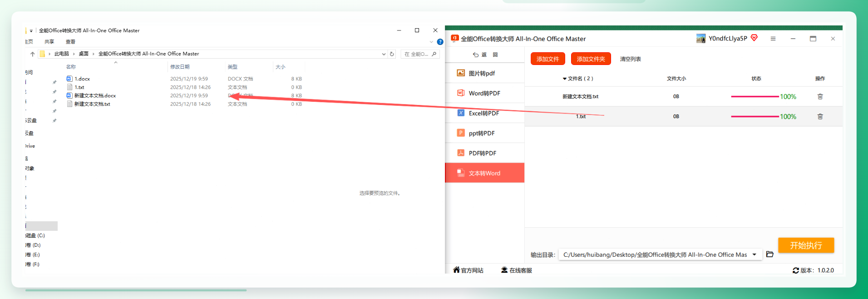Select 新建文本文档.txt in Explorer list
The image size is (868, 299).
(92, 104)
